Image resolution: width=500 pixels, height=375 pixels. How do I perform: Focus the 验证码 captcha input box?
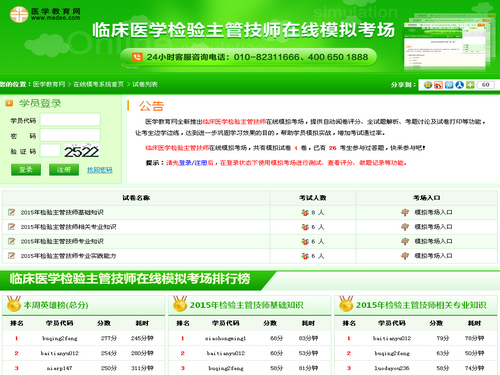[50, 151]
